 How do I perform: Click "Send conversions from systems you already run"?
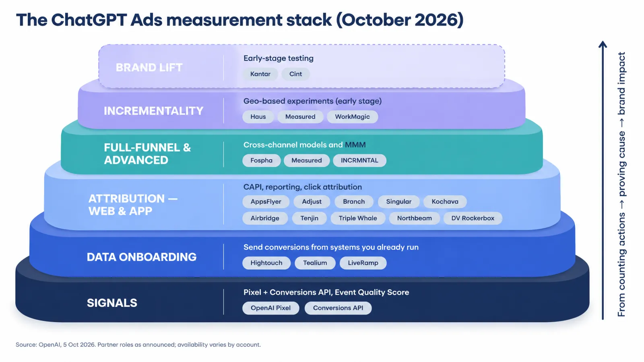tap(331, 247)
